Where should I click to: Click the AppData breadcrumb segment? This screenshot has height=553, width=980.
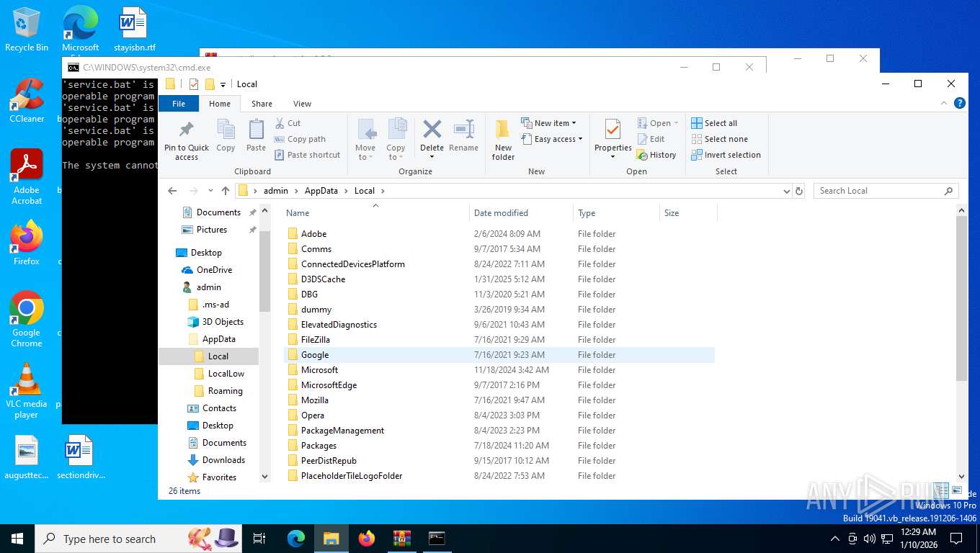click(321, 191)
